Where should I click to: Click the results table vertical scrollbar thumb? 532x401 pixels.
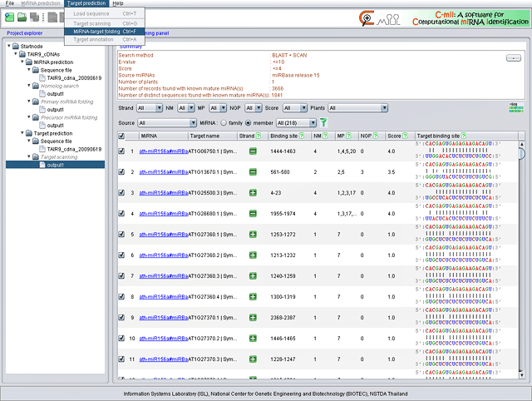click(521, 153)
